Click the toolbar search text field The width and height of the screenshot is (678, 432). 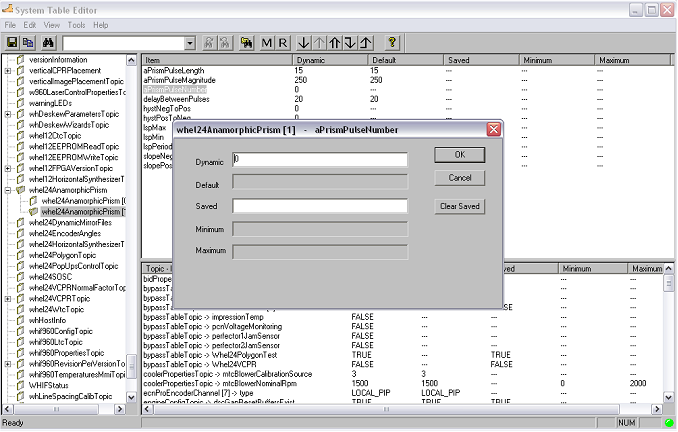(x=124, y=43)
